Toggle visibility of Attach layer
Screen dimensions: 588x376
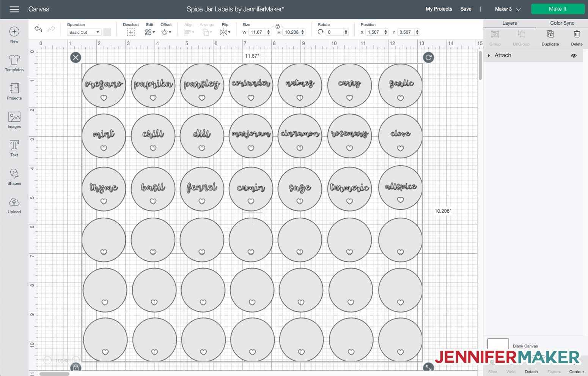click(x=574, y=55)
